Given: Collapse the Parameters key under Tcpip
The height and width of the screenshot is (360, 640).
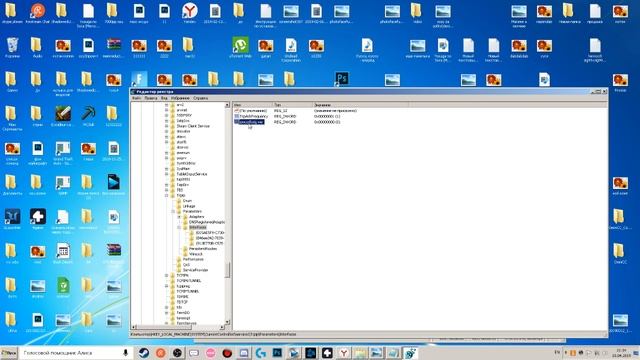Looking at the screenshot, I should 173,211.
